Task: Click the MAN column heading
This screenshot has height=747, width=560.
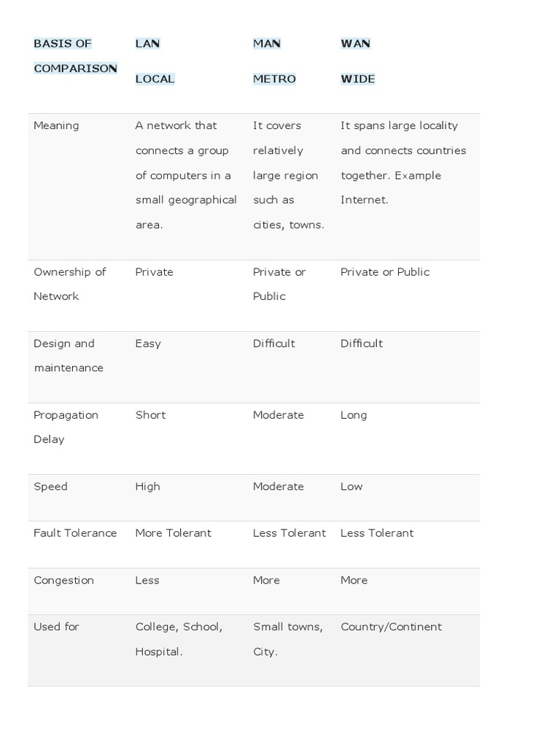Action: [266, 44]
